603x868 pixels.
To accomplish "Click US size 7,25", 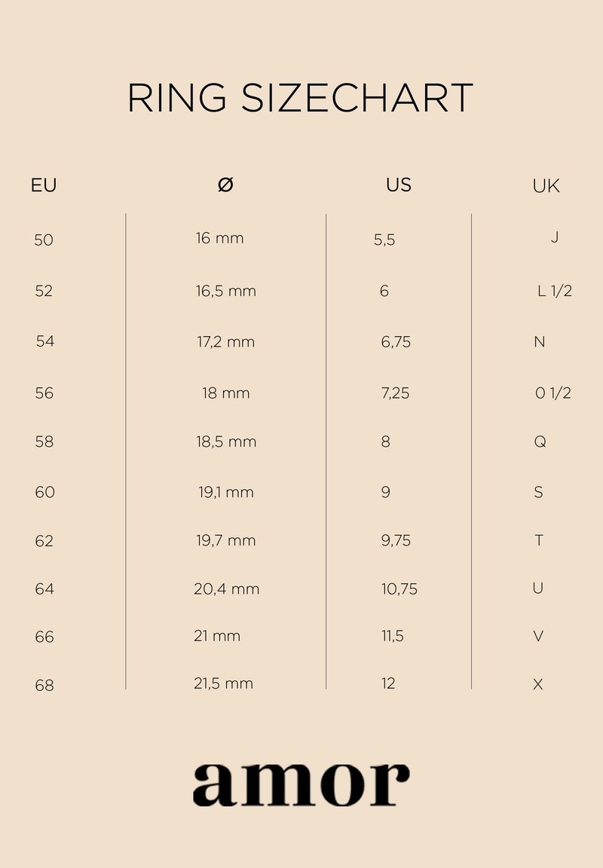I will [x=395, y=393].
